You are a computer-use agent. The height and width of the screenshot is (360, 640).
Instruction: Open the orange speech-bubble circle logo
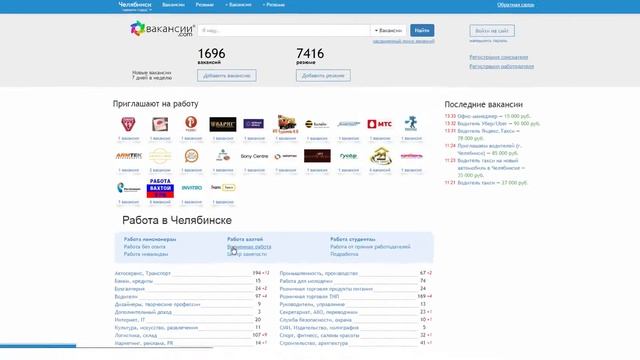click(191, 156)
